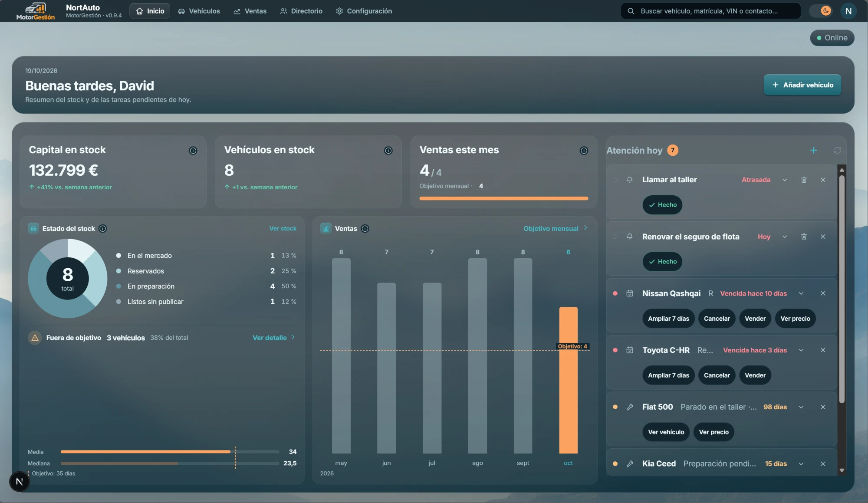The width and height of the screenshot is (868, 503).
Task: Click info icon on Vehículos en stock card
Action: tap(388, 151)
